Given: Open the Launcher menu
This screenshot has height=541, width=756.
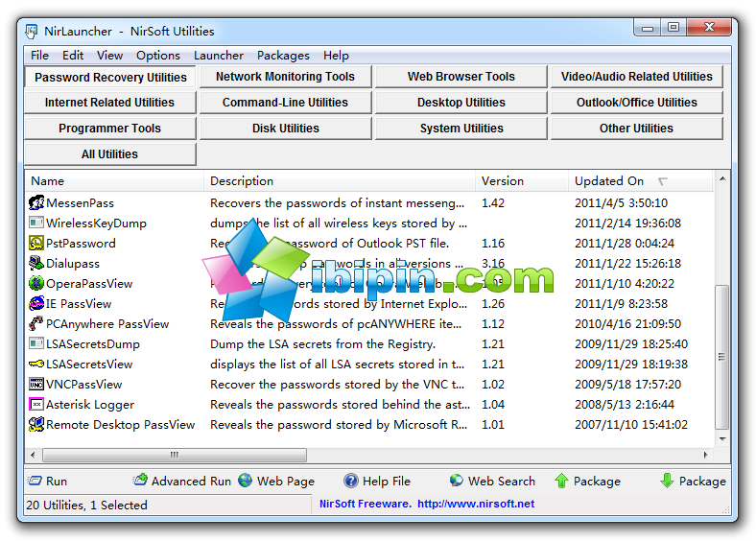Looking at the screenshot, I should [219, 56].
